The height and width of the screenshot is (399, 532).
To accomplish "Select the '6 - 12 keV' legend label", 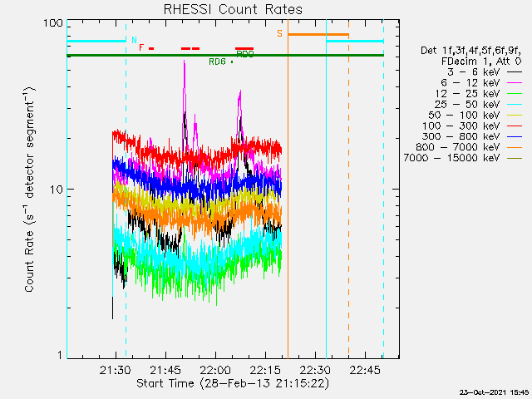I will tap(470, 82).
